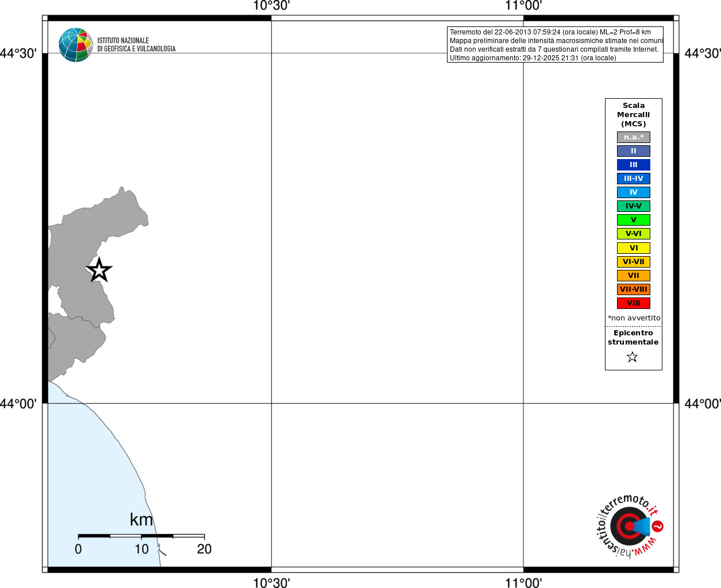
Task: Select the intensity II legend swatch
Action: pos(634,151)
